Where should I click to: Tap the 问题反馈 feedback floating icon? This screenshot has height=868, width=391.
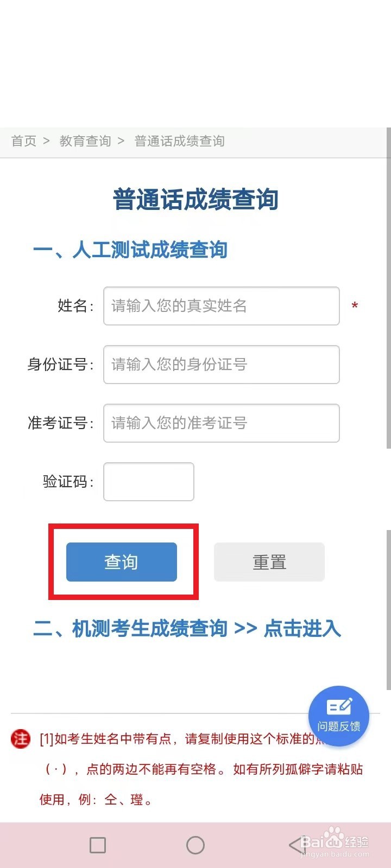tap(339, 716)
